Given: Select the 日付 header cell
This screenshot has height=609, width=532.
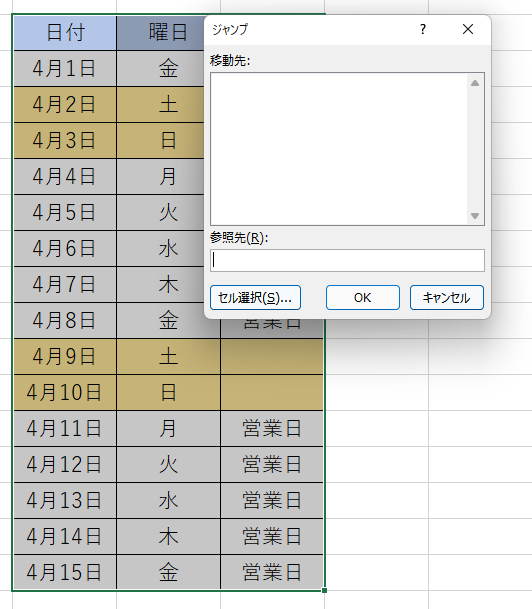Looking at the screenshot, I should click(65, 32).
